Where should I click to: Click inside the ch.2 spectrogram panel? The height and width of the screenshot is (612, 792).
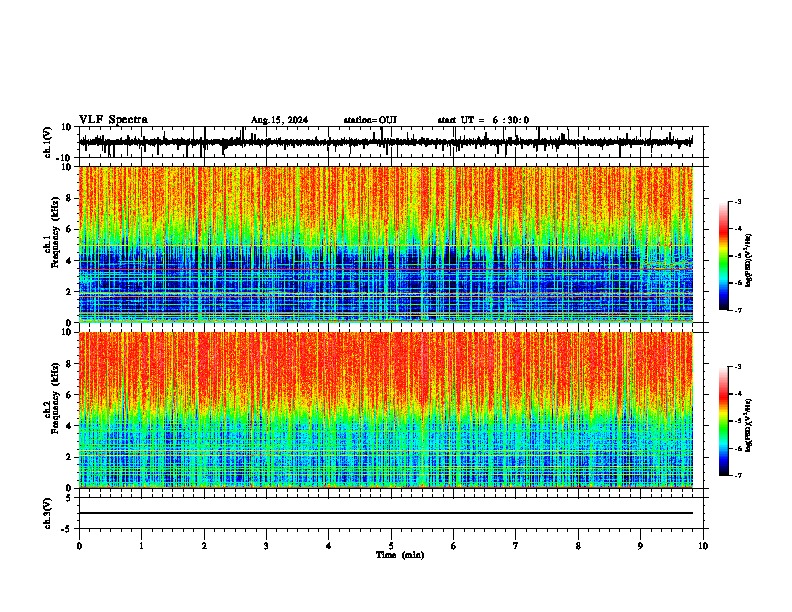pos(385,410)
